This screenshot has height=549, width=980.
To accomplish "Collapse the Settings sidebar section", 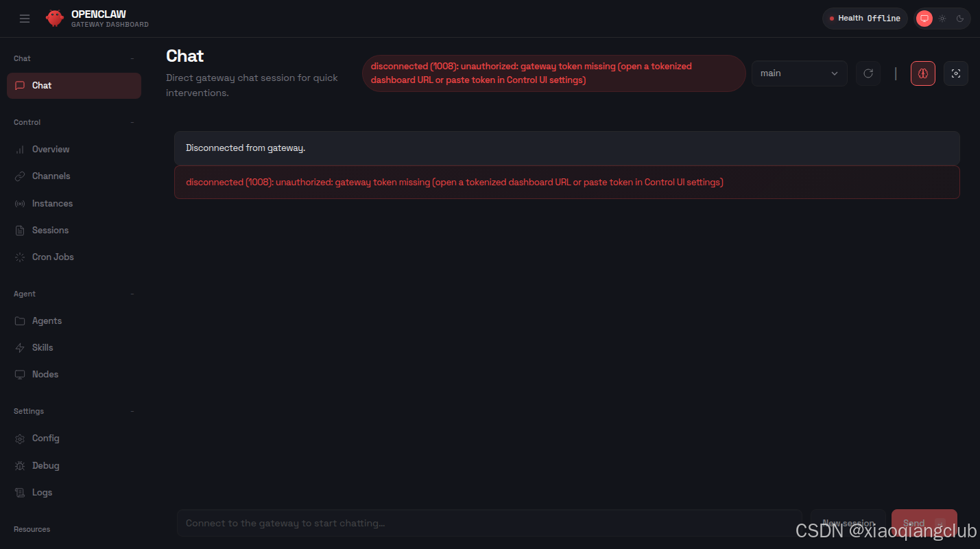I will tap(132, 410).
